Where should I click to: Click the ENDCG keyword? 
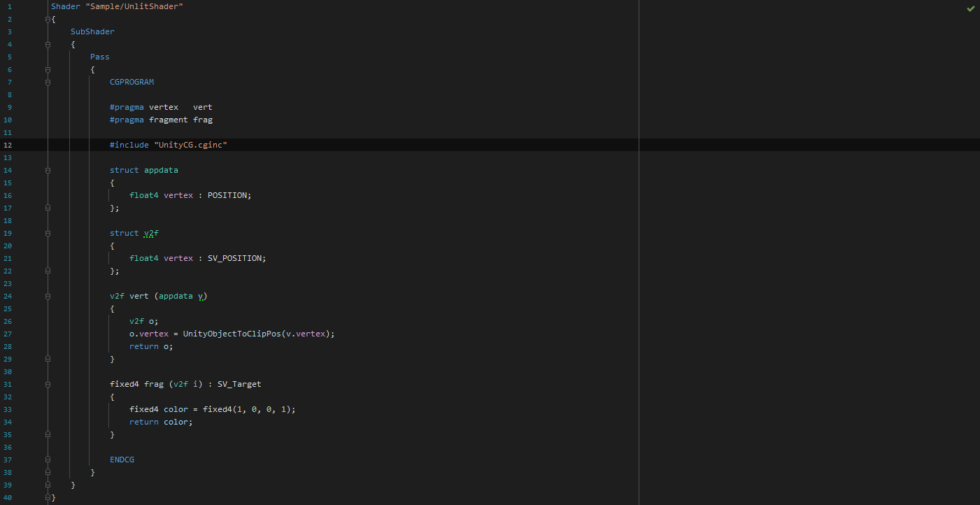tap(122, 460)
